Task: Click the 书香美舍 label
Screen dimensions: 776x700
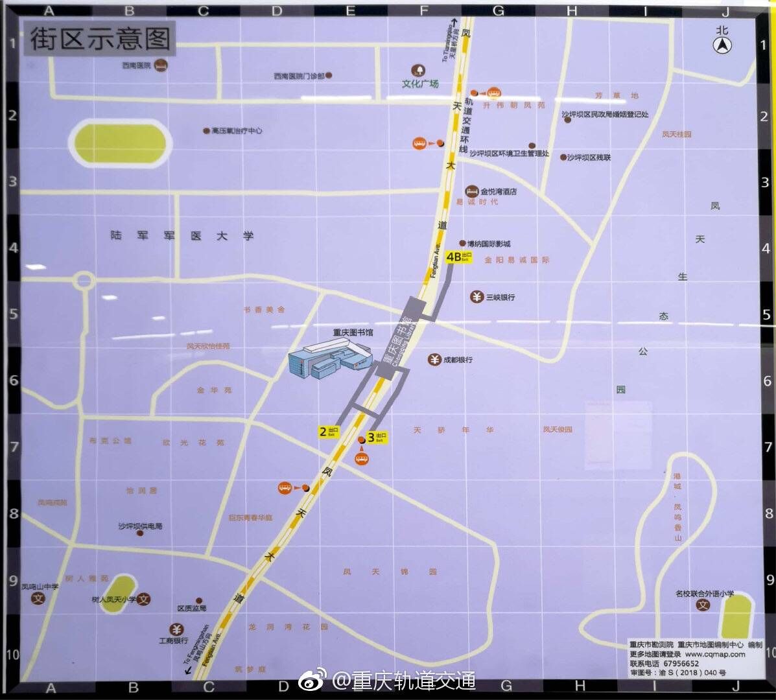Action: tap(264, 310)
